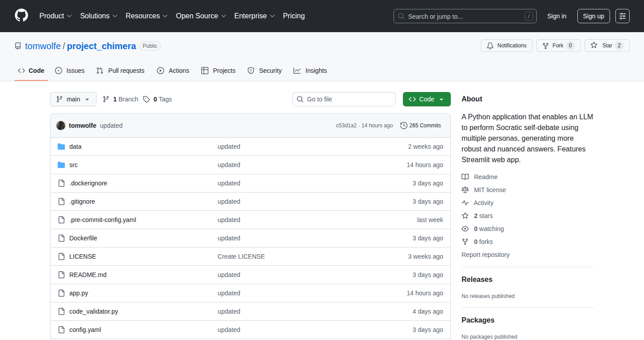The width and height of the screenshot is (644, 340).
Task: Switch to the Security tab
Action: (265, 71)
